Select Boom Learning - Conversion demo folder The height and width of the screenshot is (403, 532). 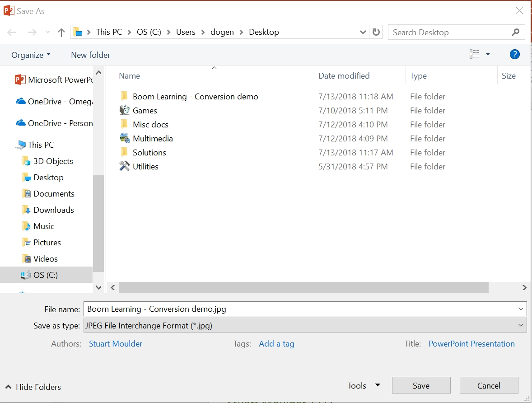click(x=196, y=97)
